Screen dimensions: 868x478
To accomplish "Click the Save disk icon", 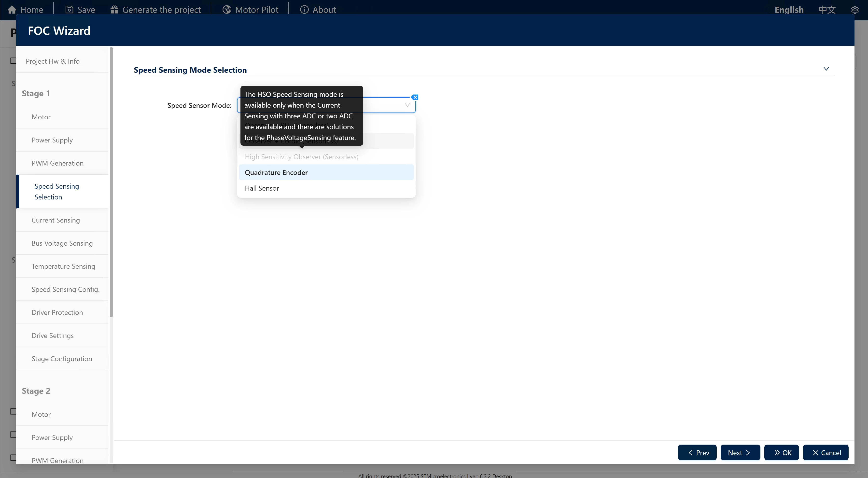I will pos(69,10).
